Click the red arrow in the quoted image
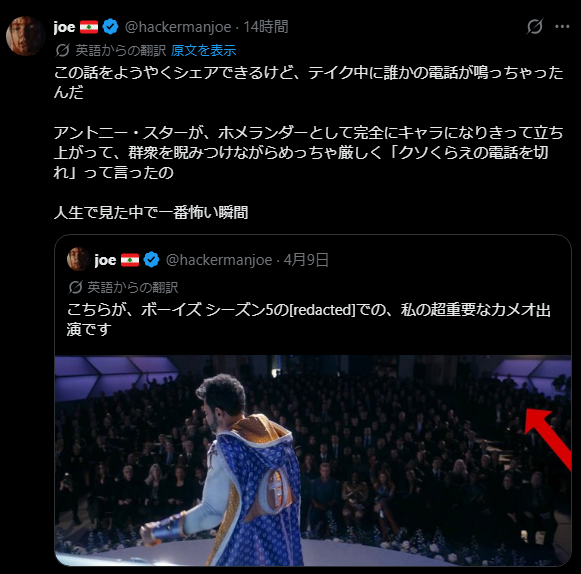This screenshot has width=581, height=574. click(x=549, y=439)
